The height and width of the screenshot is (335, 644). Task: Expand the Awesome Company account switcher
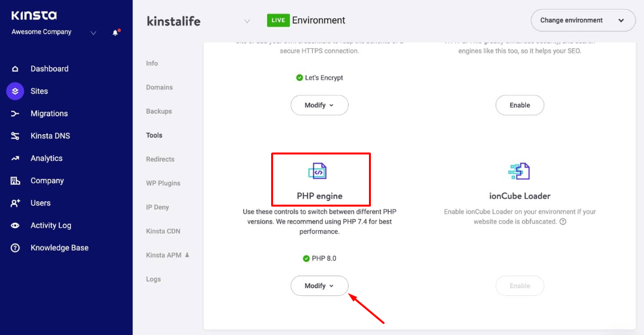[x=93, y=33]
